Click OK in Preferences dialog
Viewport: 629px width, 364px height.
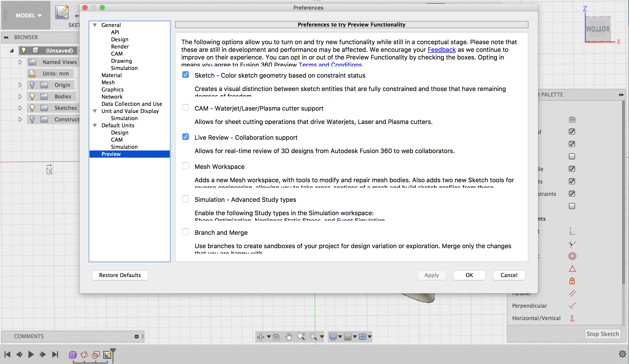tap(469, 275)
